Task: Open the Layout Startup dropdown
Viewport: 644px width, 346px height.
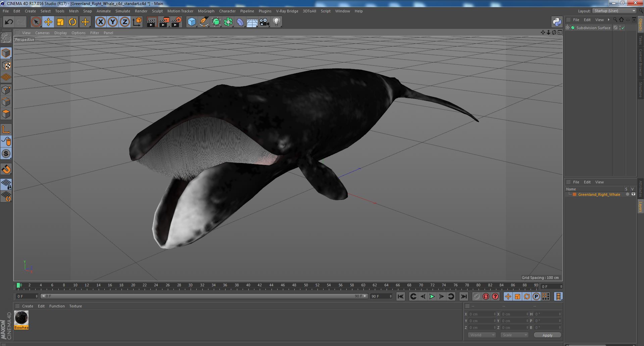Action: click(x=614, y=11)
